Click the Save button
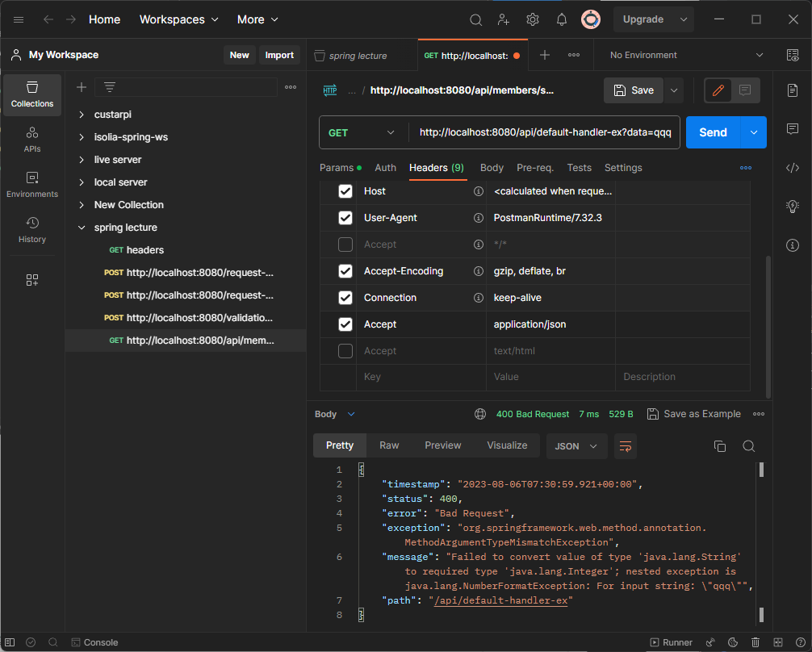This screenshot has width=812, height=652. pyautogui.click(x=634, y=90)
